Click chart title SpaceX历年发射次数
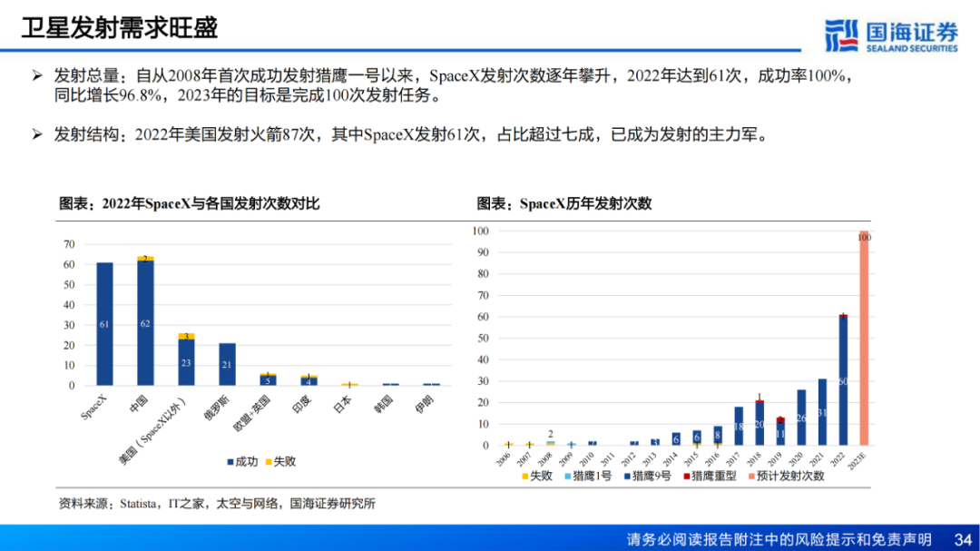This screenshot has height=551, width=980. (564, 203)
